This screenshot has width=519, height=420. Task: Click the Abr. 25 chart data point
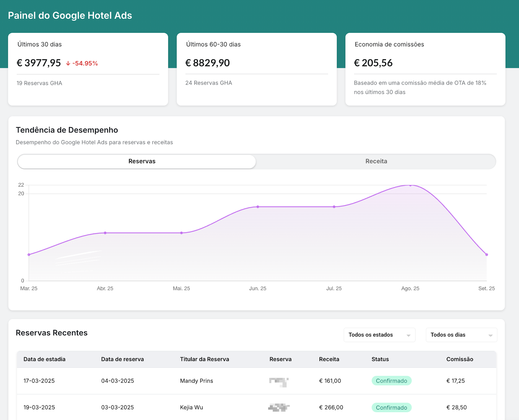pos(105,233)
